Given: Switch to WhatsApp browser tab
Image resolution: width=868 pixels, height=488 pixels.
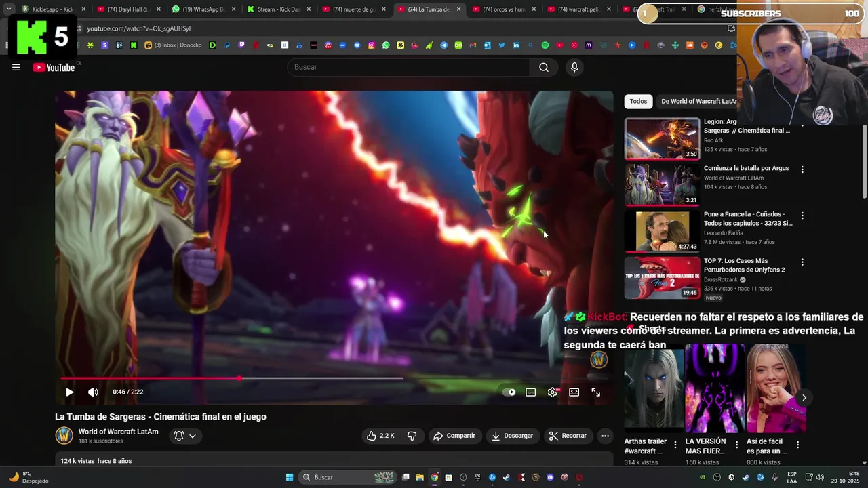Looking at the screenshot, I should point(203,9).
